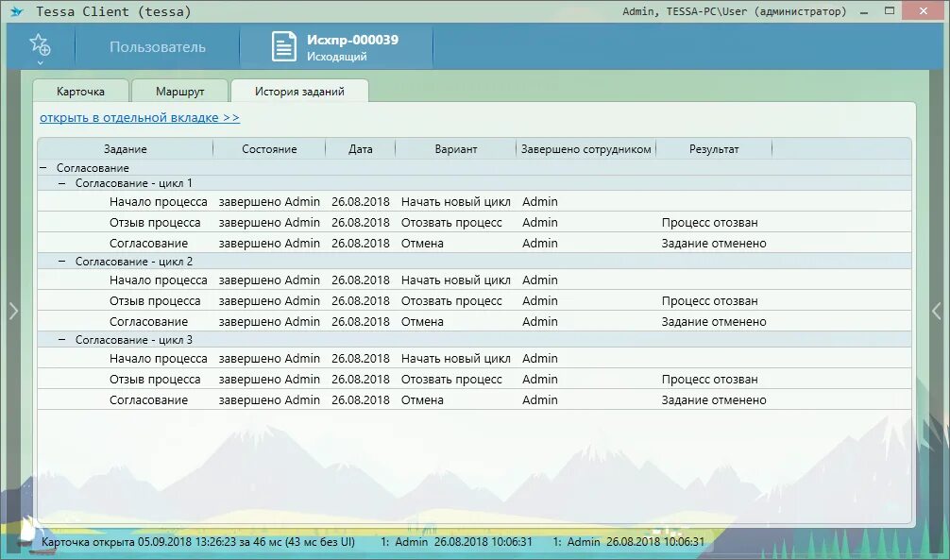Sort by Состояние column header

[x=270, y=149]
